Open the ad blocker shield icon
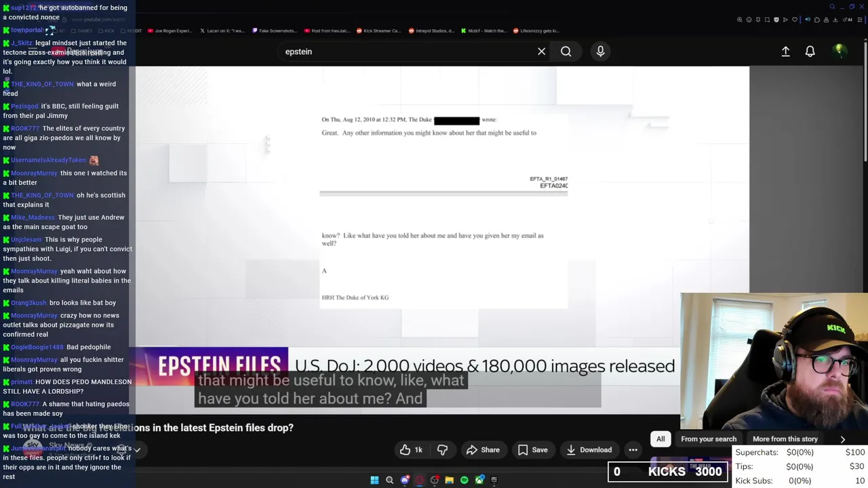The image size is (868, 488). [776, 20]
